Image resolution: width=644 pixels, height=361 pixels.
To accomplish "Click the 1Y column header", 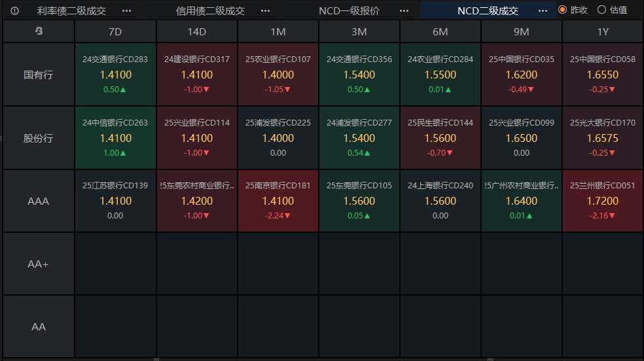I will [603, 31].
